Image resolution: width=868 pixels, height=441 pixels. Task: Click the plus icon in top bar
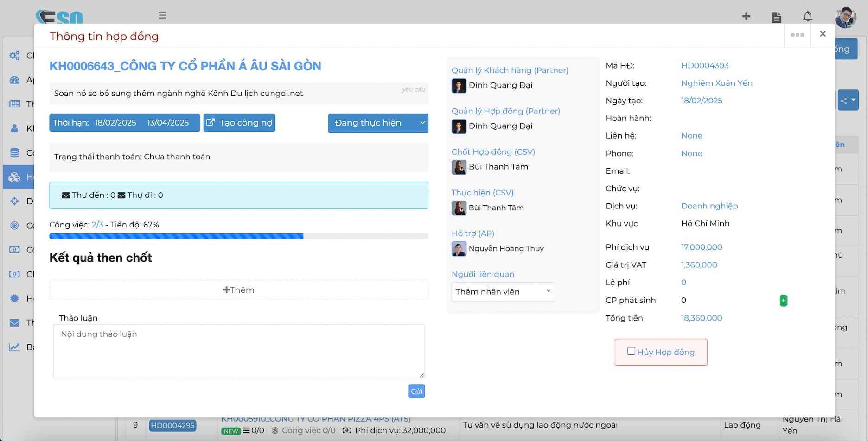pos(746,17)
